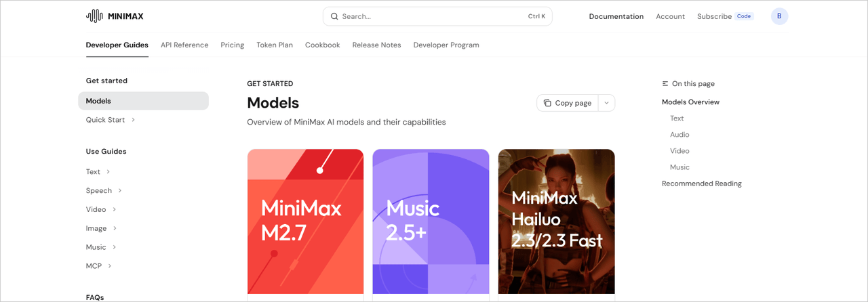Click the copy page icon
The width and height of the screenshot is (868, 302).
click(547, 103)
